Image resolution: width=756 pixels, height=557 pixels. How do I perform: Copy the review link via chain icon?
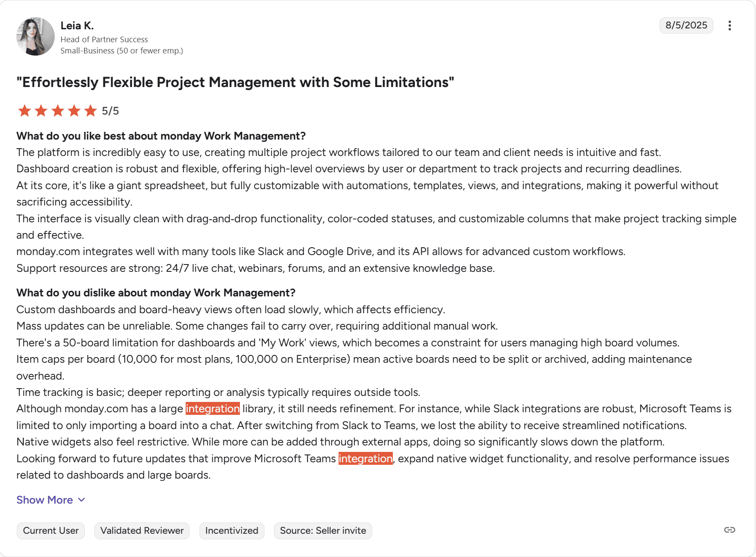click(x=729, y=530)
